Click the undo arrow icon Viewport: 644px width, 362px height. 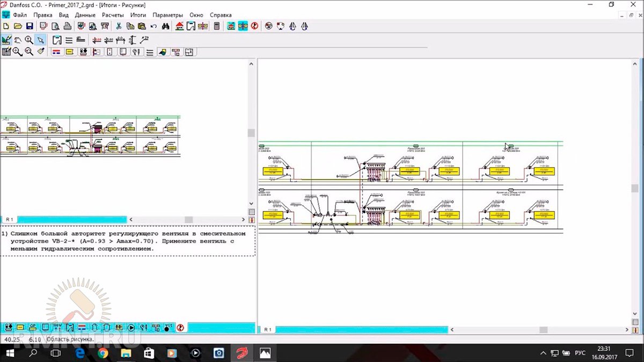[x=153, y=26]
